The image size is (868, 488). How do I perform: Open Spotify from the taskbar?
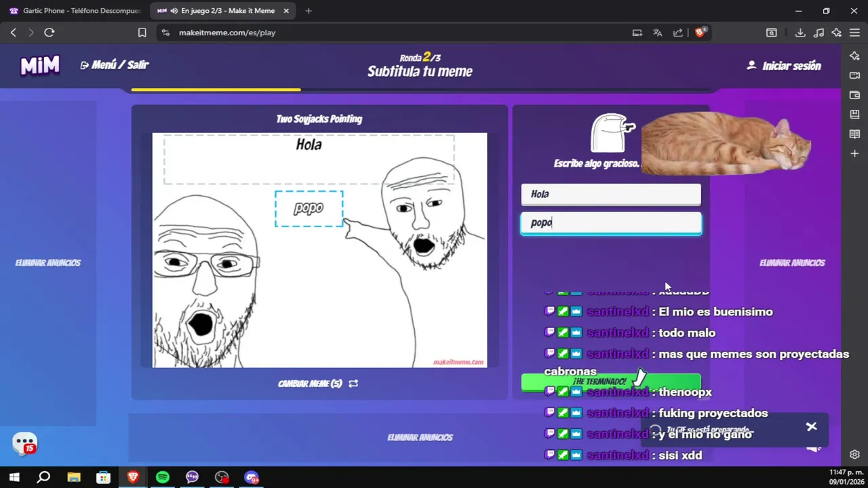coord(163,477)
